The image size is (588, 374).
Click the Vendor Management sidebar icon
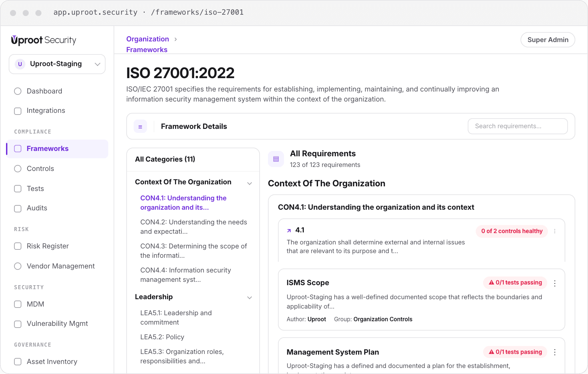click(x=18, y=266)
